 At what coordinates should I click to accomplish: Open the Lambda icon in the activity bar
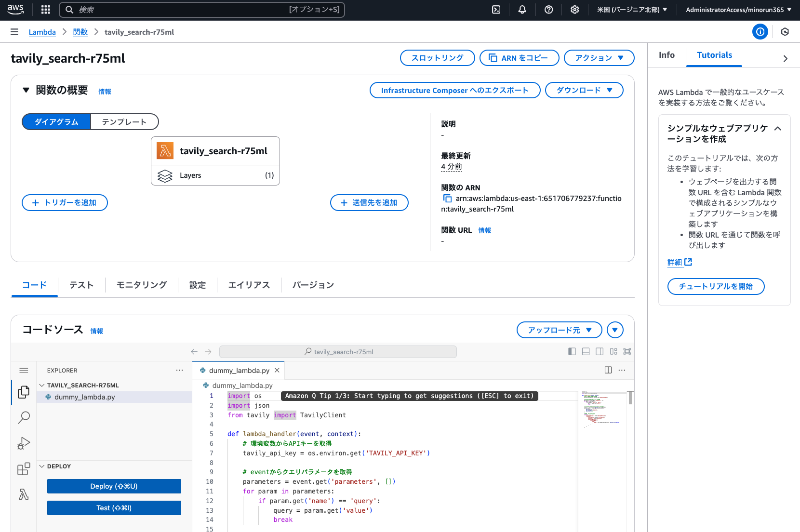24,494
